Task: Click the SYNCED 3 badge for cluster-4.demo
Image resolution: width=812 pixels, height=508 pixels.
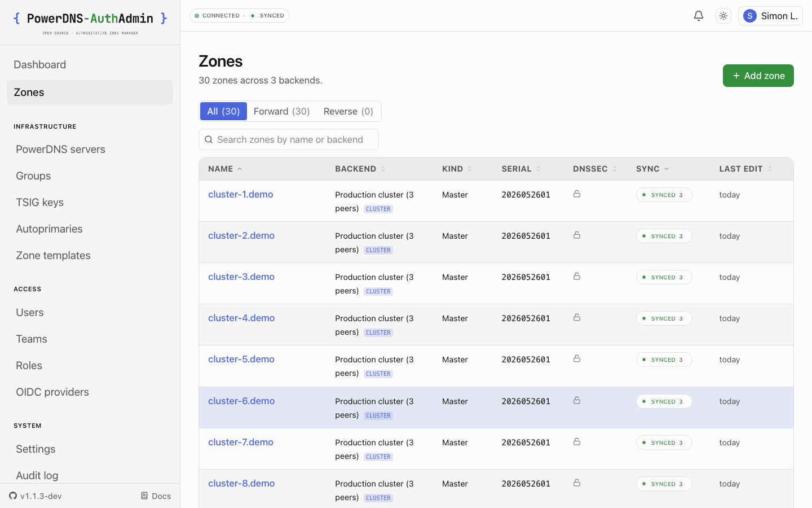Action: coord(664,318)
